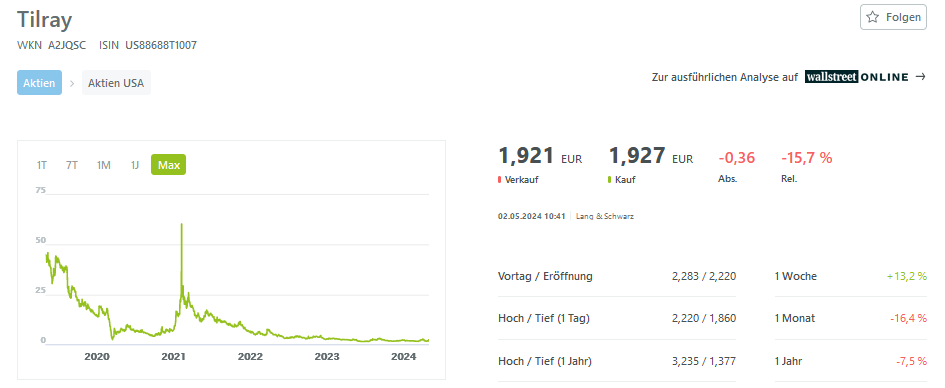The height and width of the screenshot is (388, 945).
Task: Select the 1J chart range
Action: click(x=135, y=164)
